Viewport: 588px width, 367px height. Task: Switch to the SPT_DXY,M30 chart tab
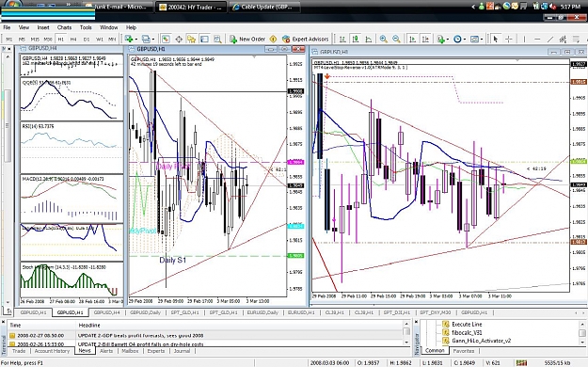click(436, 312)
